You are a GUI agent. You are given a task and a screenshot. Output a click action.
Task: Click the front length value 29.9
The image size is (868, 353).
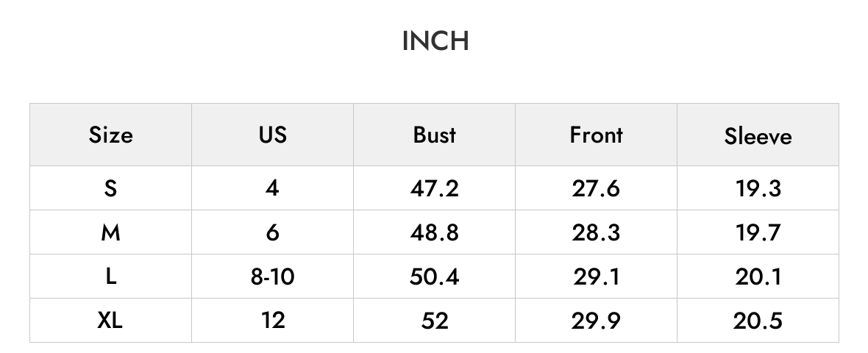[x=596, y=321]
